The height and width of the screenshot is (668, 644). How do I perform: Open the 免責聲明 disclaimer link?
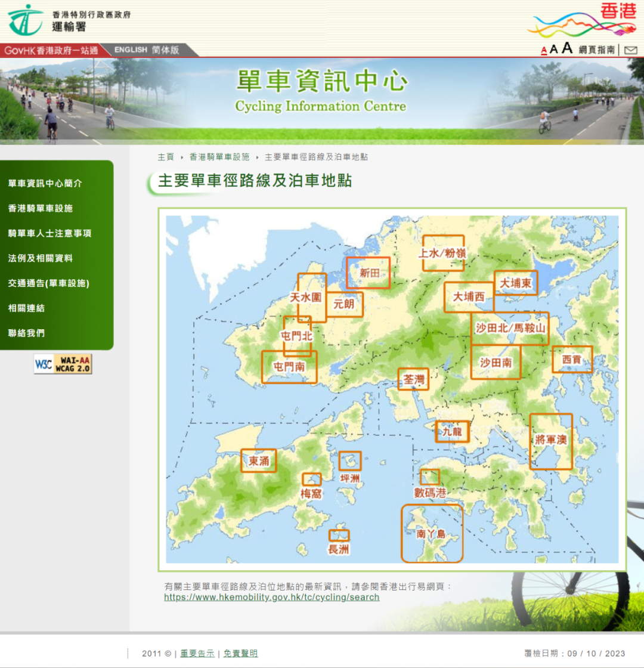[x=240, y=653]
